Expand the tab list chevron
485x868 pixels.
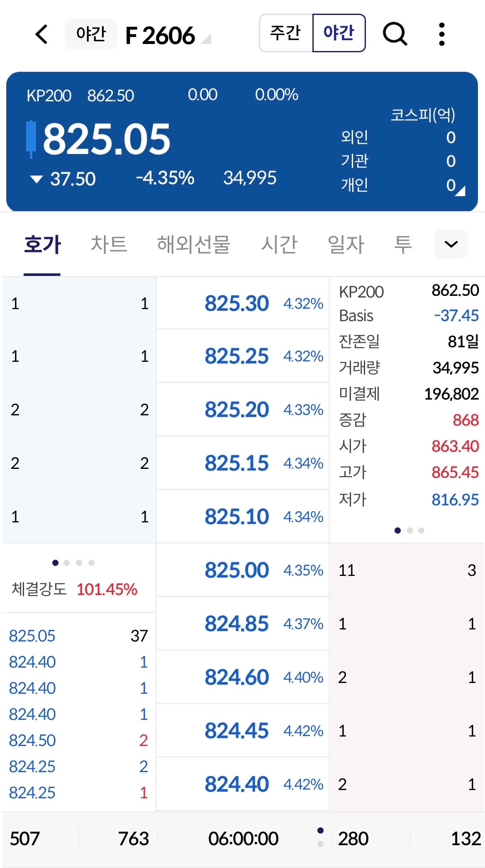[x=451, y=244]
